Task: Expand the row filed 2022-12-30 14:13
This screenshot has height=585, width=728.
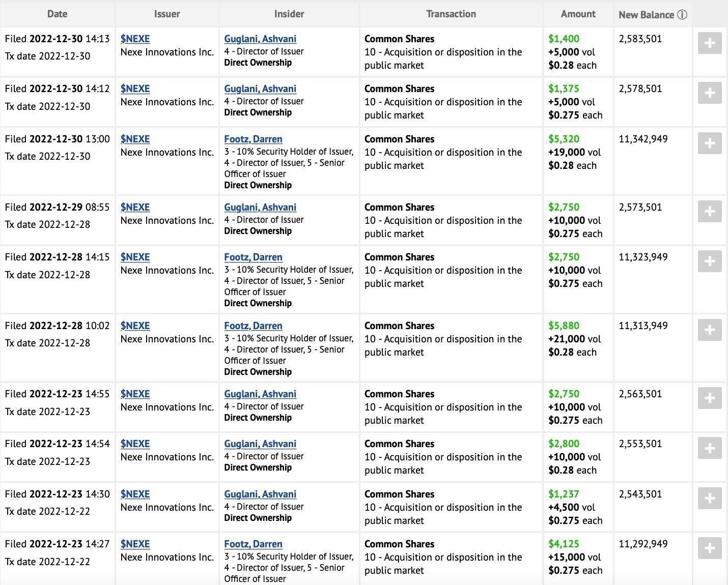Action: tap(710, 43)
